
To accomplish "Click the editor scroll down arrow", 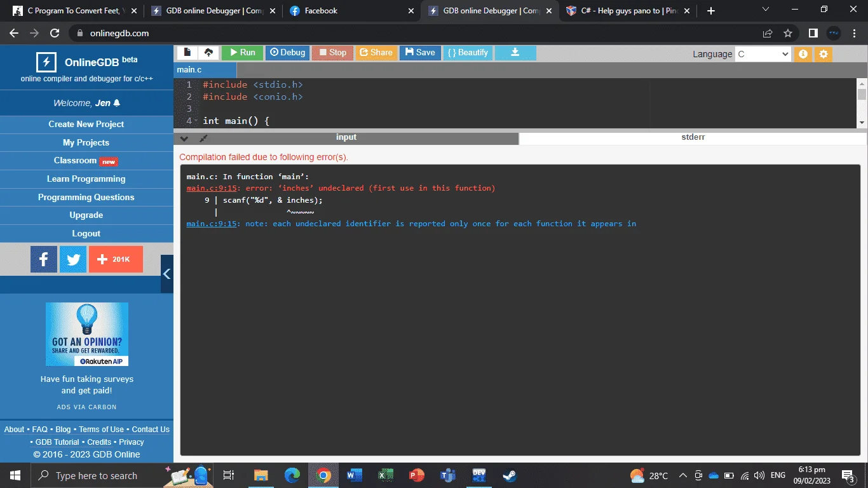I will (862, 123).
